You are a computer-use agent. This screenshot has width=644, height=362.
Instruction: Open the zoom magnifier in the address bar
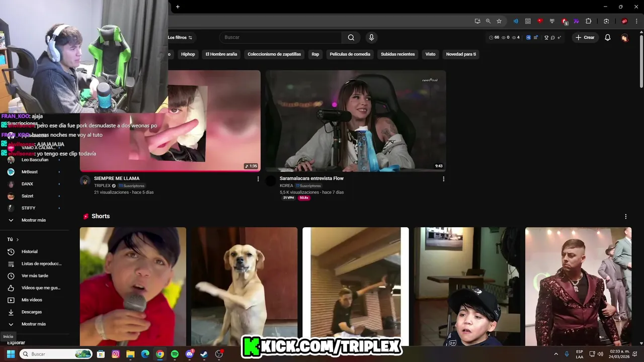pyautogui.click(x=488, y=21)
